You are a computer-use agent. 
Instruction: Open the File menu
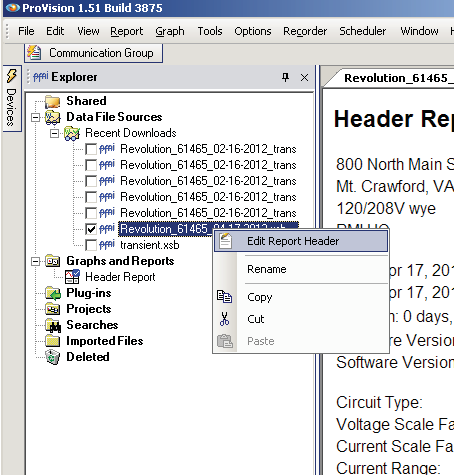(26, 31)
